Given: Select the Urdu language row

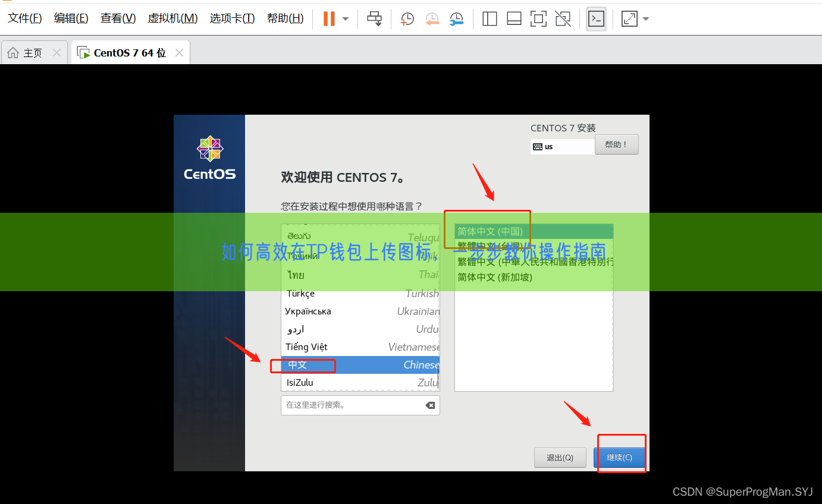Looking at the screenshot, I should click(360, 329).
